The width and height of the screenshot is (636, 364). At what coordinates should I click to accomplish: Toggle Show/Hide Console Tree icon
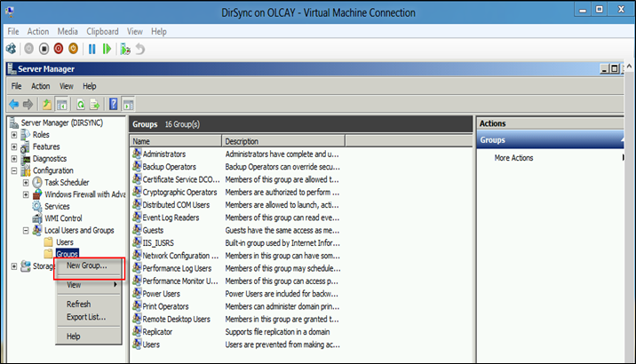point(61,105)
